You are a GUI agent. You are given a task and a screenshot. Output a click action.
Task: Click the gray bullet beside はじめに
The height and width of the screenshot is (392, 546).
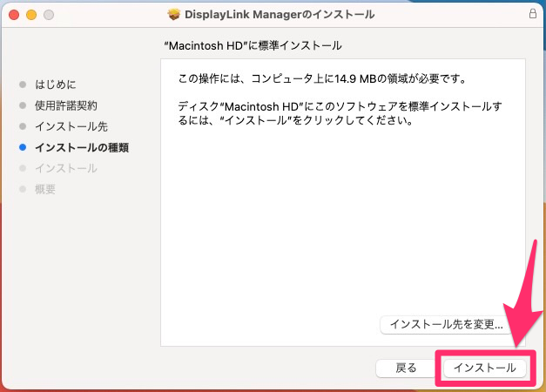click(x=23, y=85)
